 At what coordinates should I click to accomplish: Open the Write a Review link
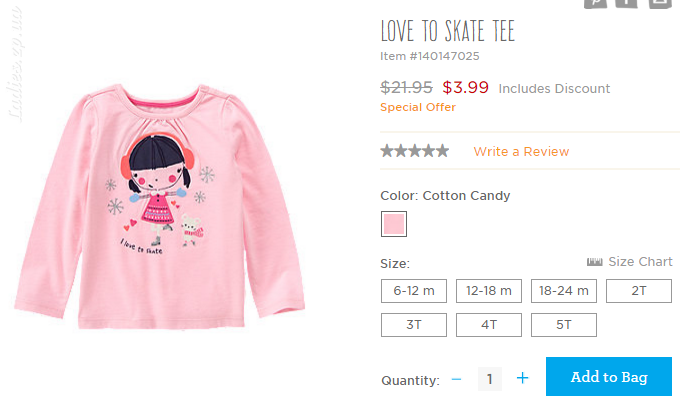pos(521,151)
